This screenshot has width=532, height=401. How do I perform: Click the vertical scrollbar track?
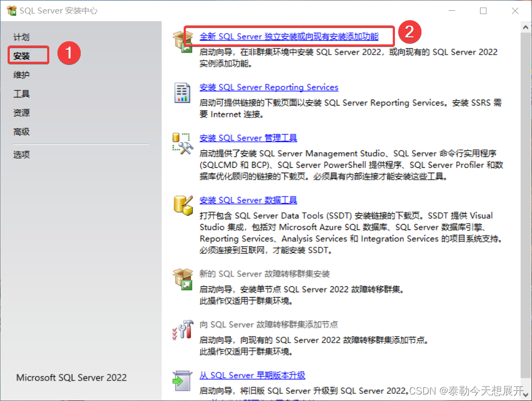point(525,210)
